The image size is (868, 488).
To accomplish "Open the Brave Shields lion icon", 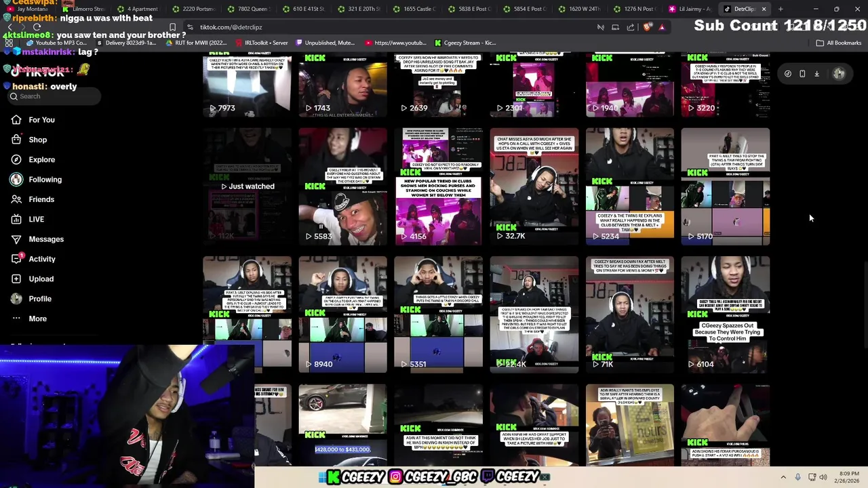I will (648, 27).
